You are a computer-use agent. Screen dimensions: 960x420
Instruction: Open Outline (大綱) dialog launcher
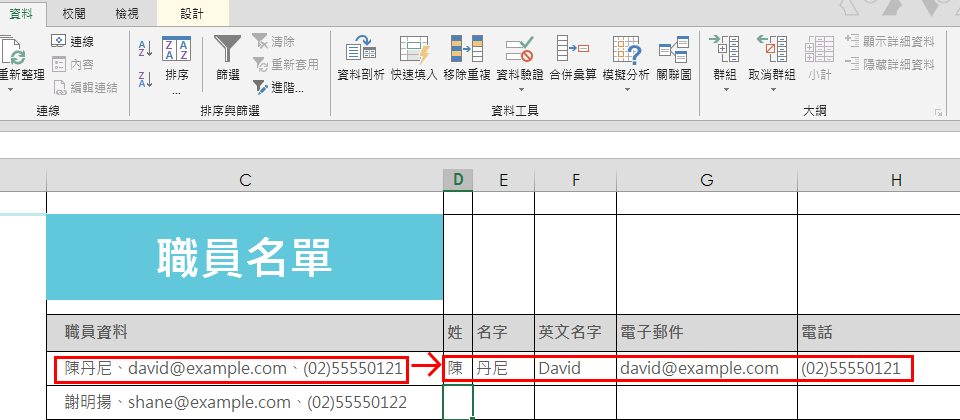[937, 113]
